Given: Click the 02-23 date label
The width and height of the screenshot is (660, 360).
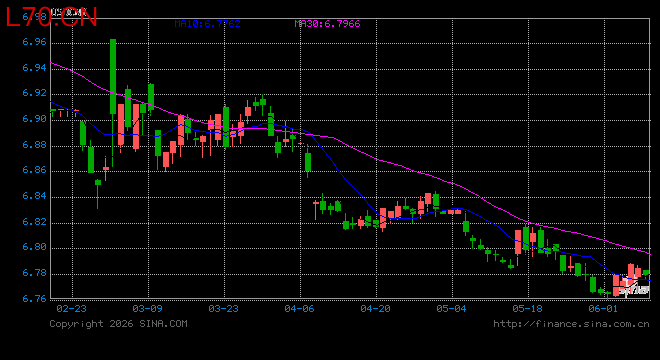Looking at the screenshot, I should click(71, 309).
